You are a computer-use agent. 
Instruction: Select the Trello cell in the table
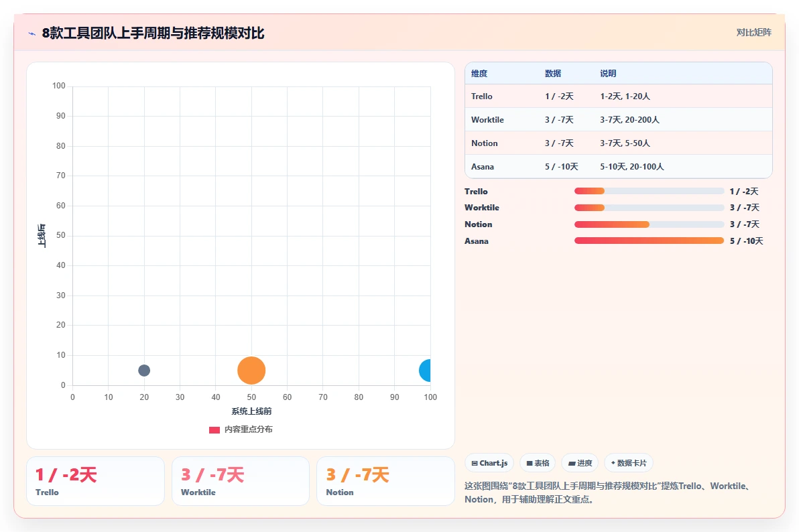pyautogui.click(x=481, y=96)
